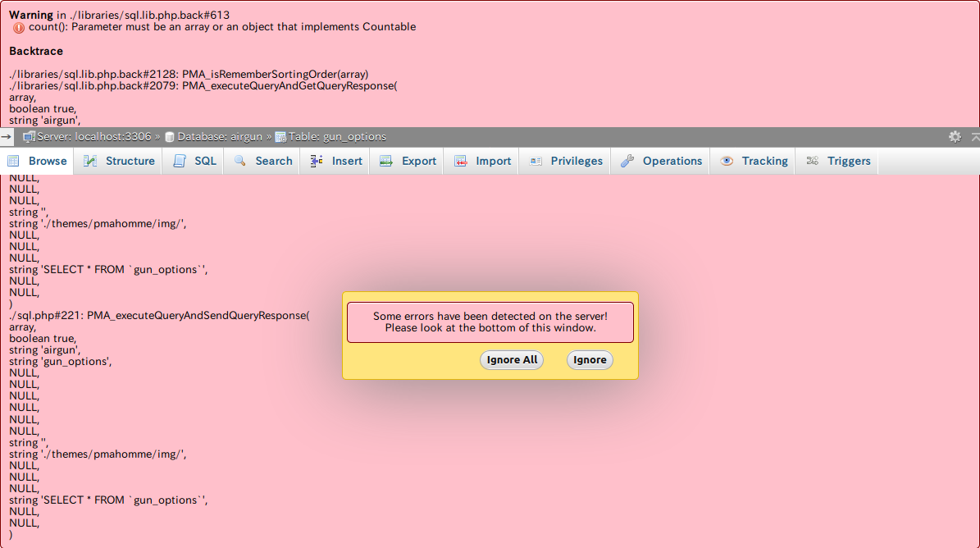The width and height of the screenshot is (980, 548).
Task: Show the navigation panel with the arrow toggle
Action: (5, 137)
